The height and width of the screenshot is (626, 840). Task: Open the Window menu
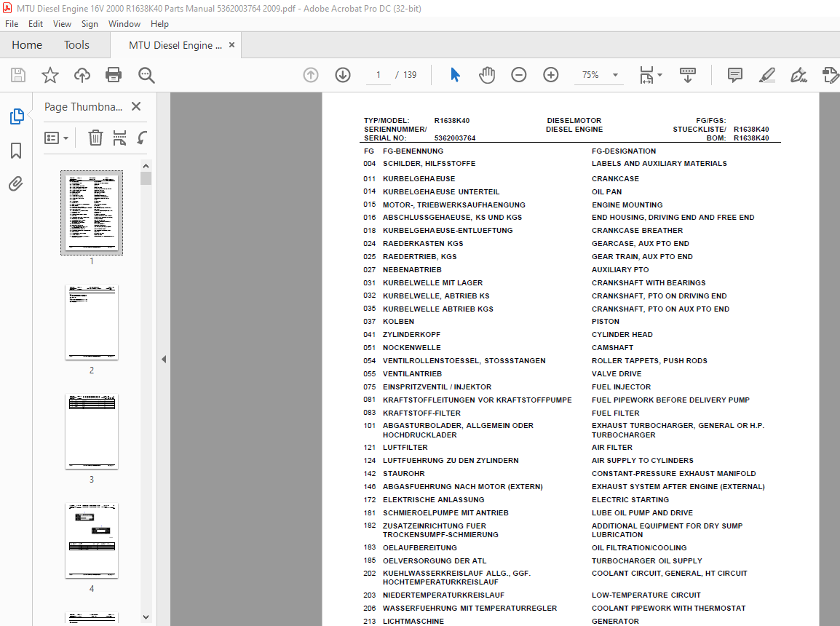[x=124, y=23]
